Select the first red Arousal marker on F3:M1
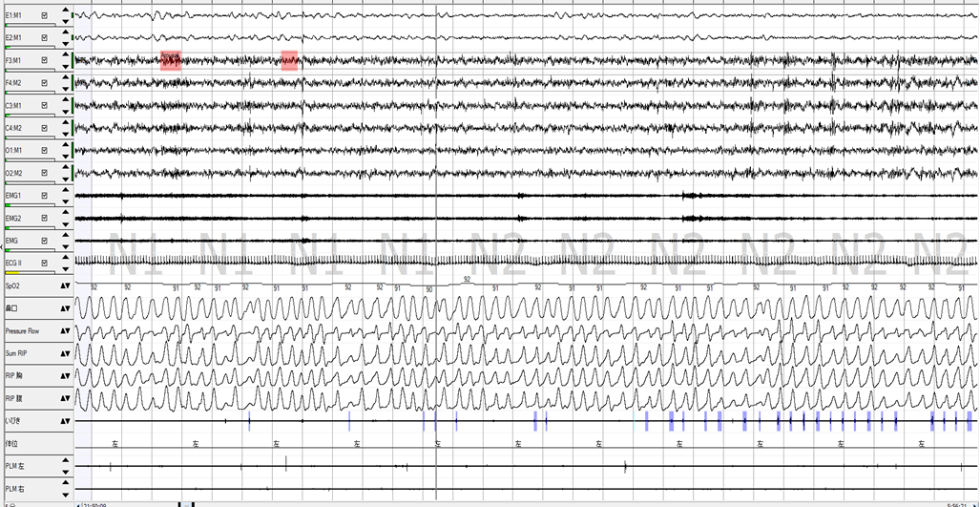Screen dimensions: 980x507 point(171,60)
